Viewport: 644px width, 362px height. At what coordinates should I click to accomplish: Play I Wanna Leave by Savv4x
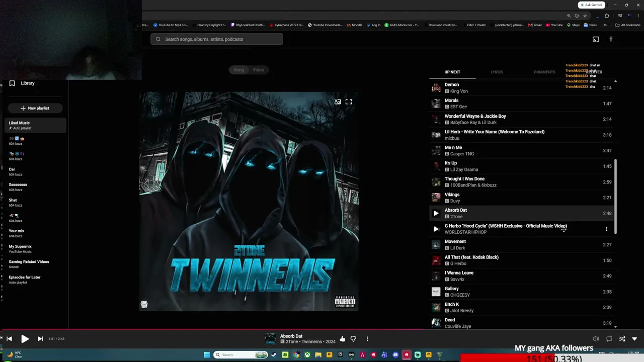point(522,276)
